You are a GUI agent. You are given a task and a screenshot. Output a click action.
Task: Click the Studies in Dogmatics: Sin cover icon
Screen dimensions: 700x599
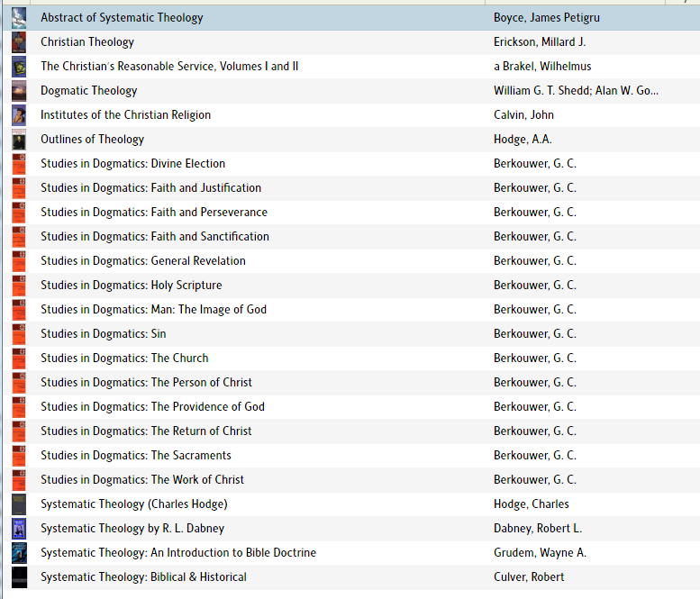[19, 334]
